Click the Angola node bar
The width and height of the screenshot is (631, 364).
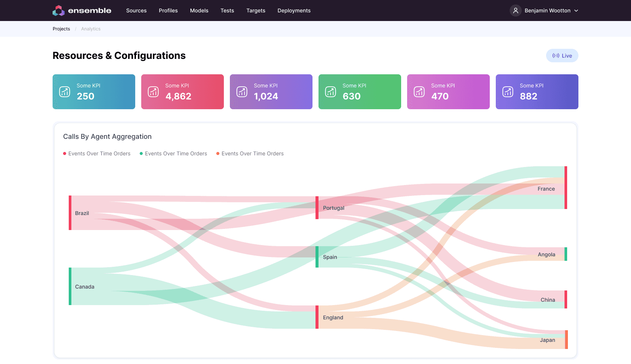566,254
